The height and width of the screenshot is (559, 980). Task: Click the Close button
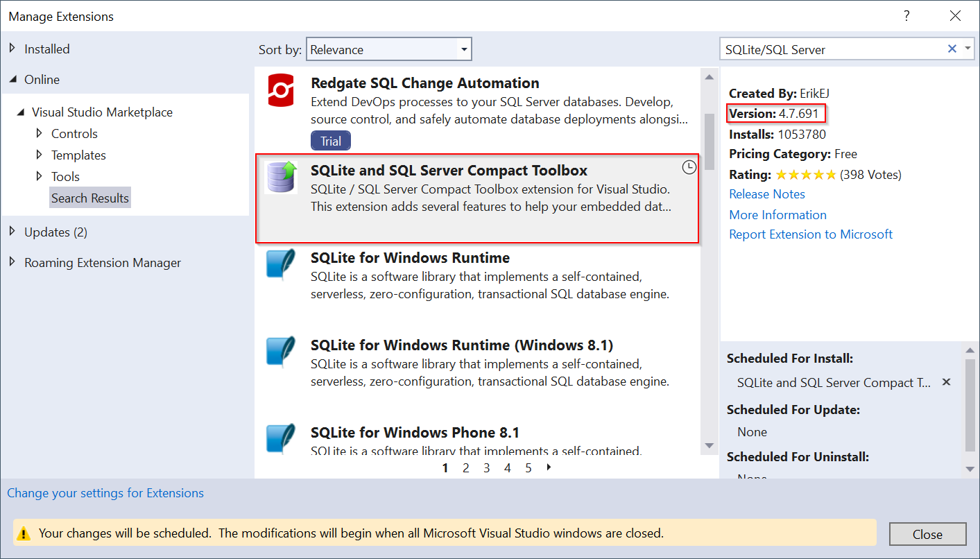(x=927, y=533)
